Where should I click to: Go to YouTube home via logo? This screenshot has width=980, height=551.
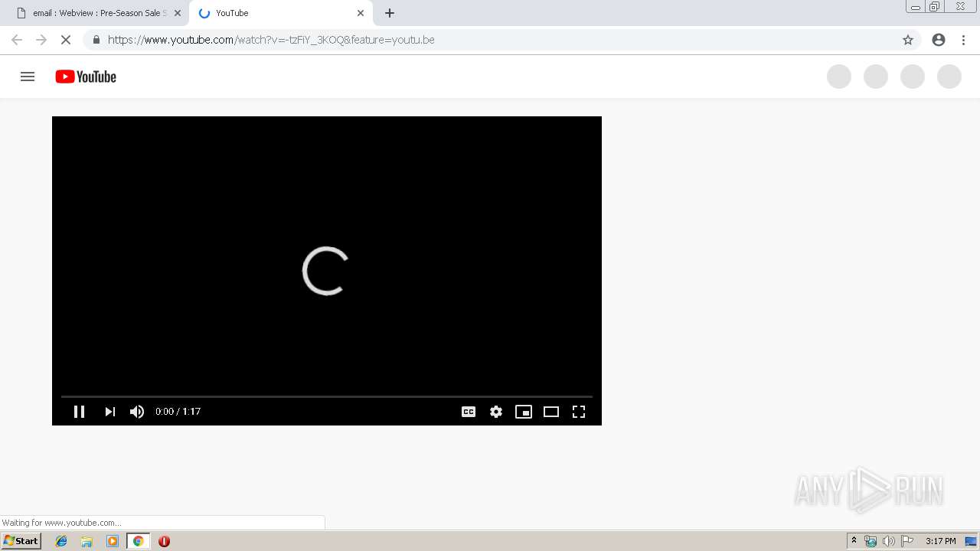86,77
